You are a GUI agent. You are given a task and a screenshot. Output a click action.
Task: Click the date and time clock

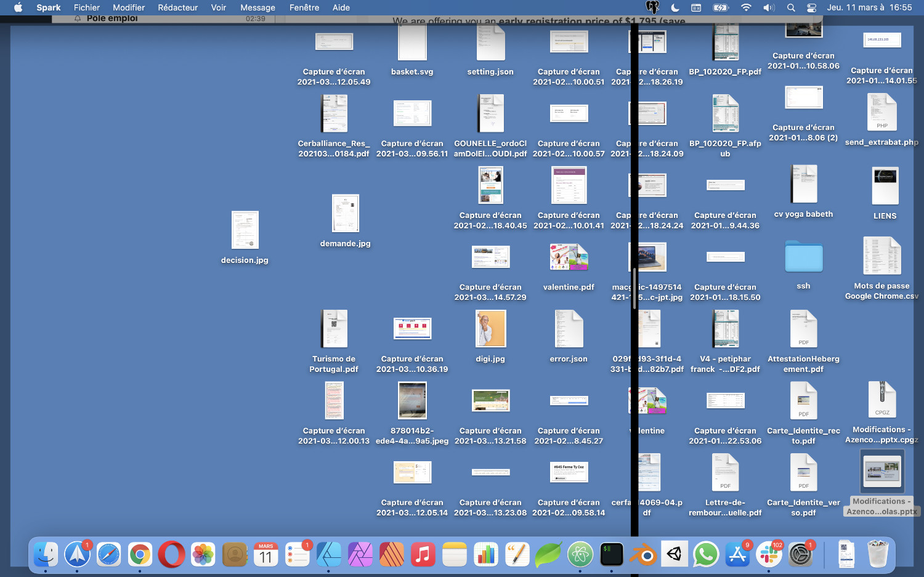[x=869, y=7]
